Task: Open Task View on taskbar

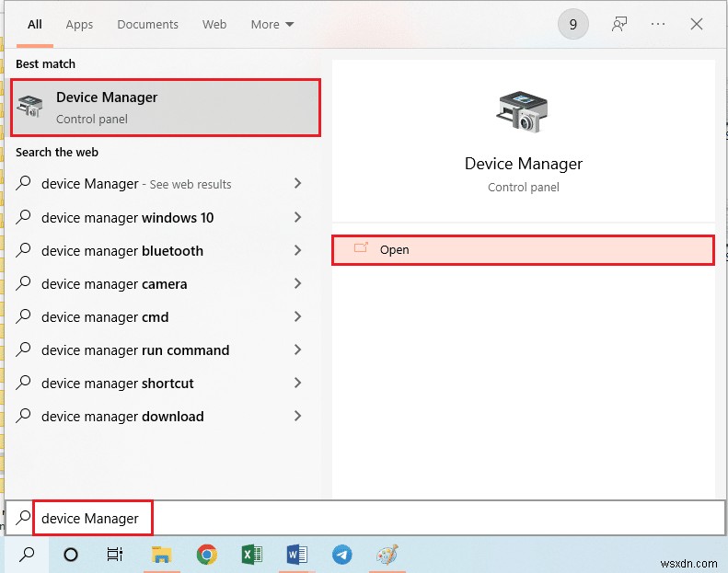Action: pyautogui.click(x=115, y=554)
